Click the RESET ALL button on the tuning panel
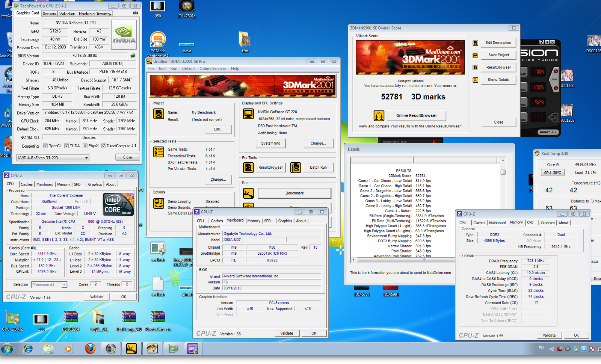The width and height of the screenshot is (601, 364). (x=548, y=132)
